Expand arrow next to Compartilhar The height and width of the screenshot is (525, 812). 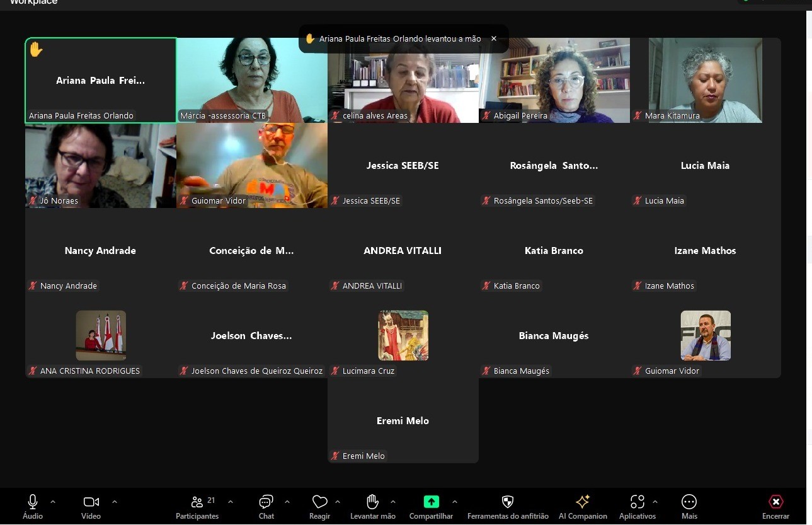(x=455, y=502)
